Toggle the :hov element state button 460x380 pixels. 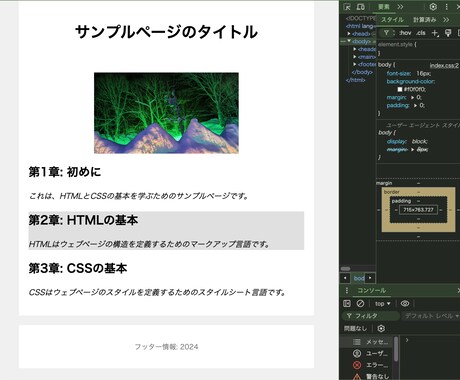click(405, 33)
